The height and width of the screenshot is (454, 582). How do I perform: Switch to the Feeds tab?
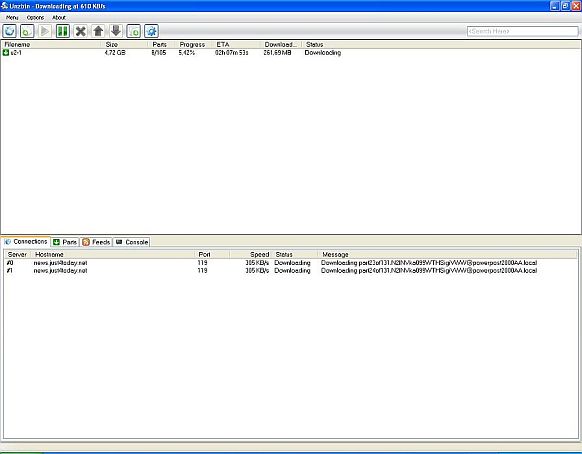tap(96, 242)
